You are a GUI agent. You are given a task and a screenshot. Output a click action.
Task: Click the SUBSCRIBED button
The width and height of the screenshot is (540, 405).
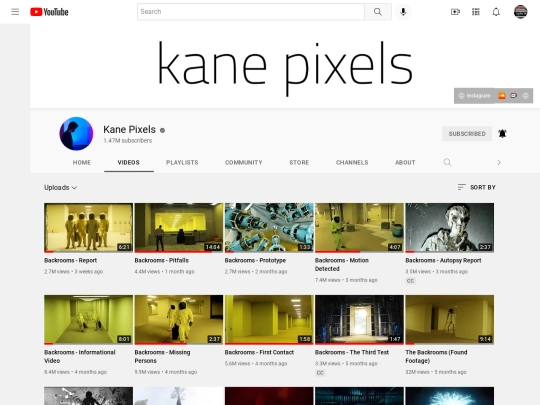click(x=467, y=134)
